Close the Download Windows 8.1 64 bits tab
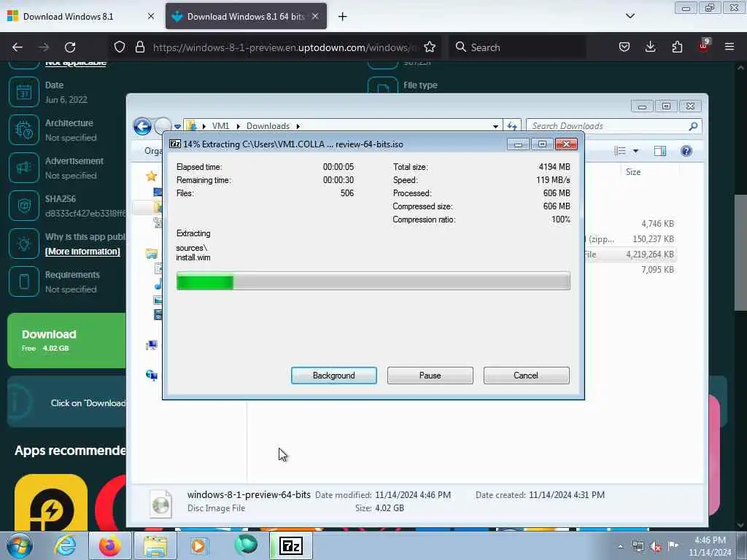The width and height of the screenshot is (747, 560). 315,17
